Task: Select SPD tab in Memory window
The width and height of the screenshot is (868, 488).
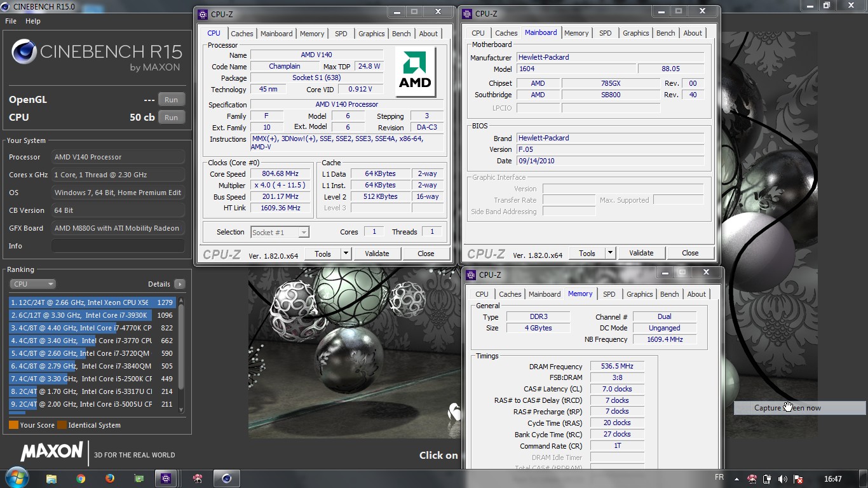Action: (x=609, y=294)
